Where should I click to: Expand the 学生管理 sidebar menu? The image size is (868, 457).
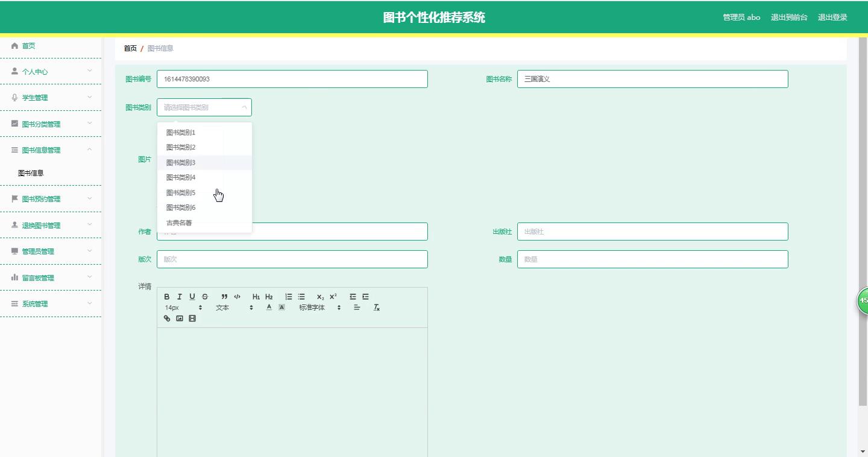click(51, 98)
